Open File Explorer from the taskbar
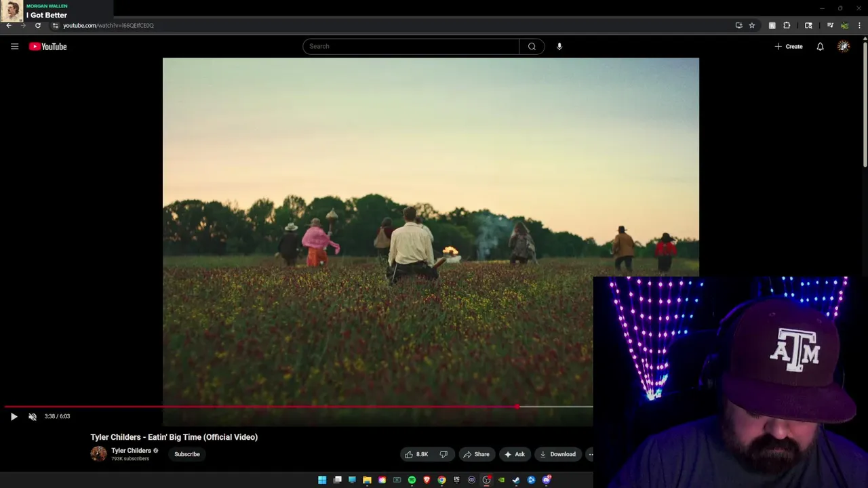The height and width of the screenshot is (488, 868). (x=367, y=480)
